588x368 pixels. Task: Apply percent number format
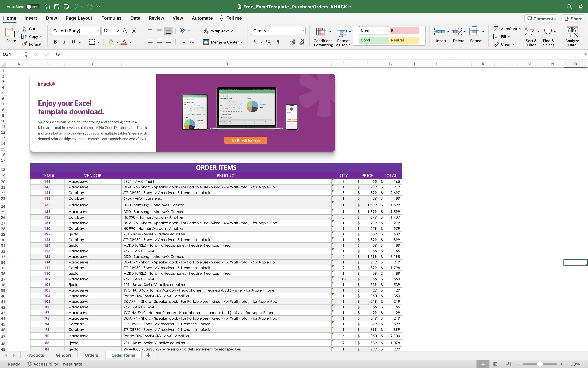[268, 42]
